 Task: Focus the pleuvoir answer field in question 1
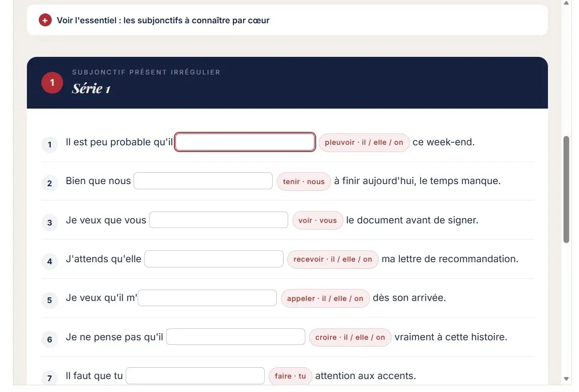coord(245,142)
